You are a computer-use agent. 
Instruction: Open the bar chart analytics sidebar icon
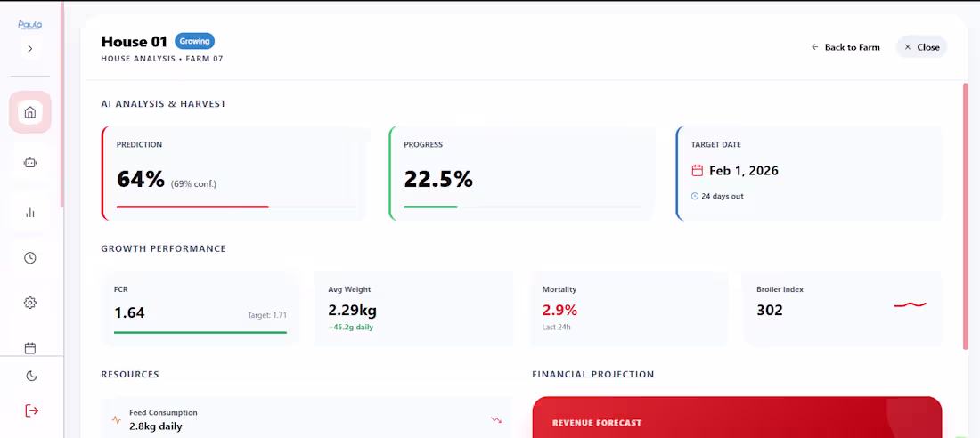[29, 213]
